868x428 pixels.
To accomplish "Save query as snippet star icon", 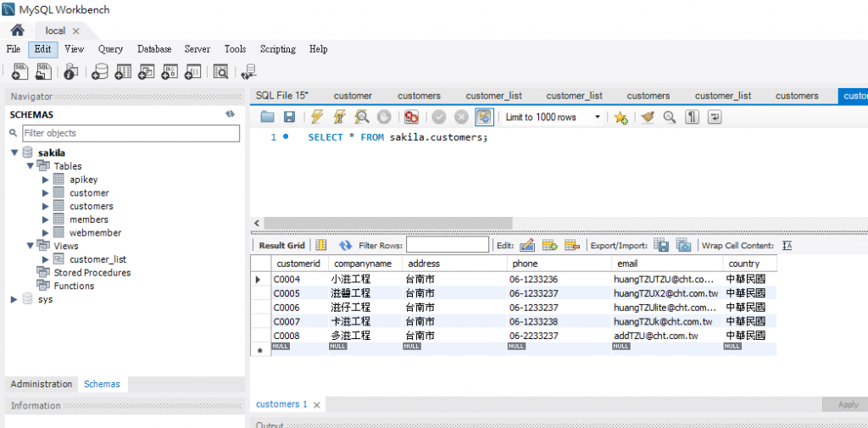I will pyautogui.click(x=620, y=117).
